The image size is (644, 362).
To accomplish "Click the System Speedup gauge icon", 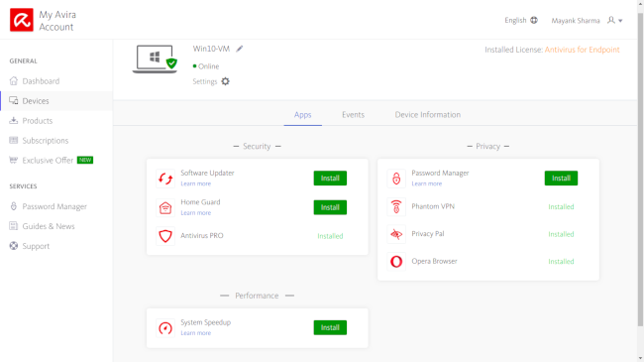I will click(x=165, y=328).
